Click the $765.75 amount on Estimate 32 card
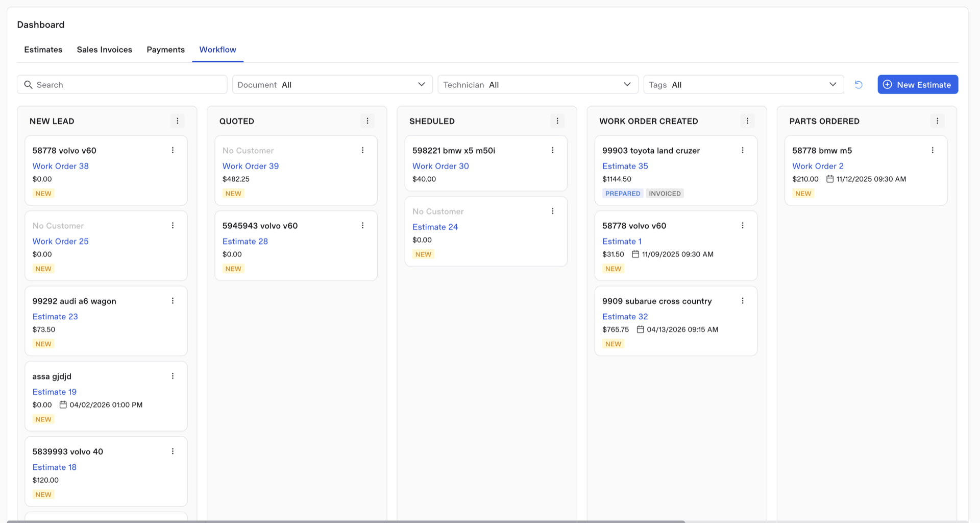Screen dimensions: 980x523 click(x=616, y=329)
